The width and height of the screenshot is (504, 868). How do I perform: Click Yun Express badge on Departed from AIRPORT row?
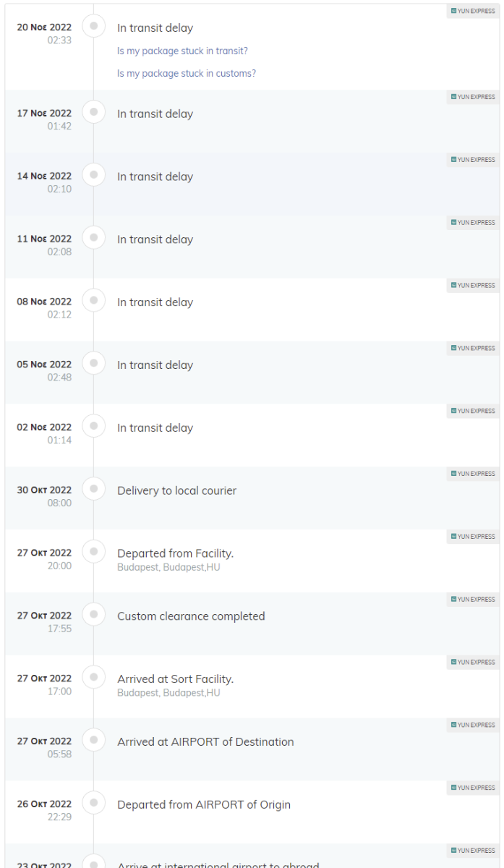(x=473, y=788)
